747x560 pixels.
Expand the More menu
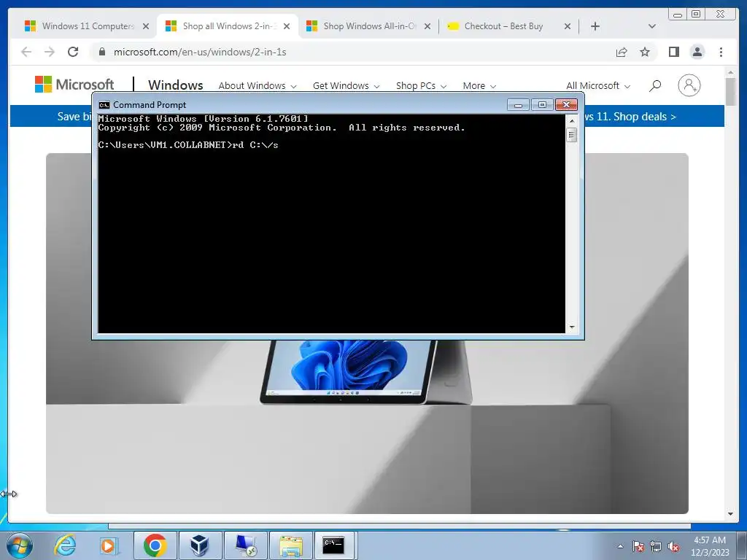(479, 86)
